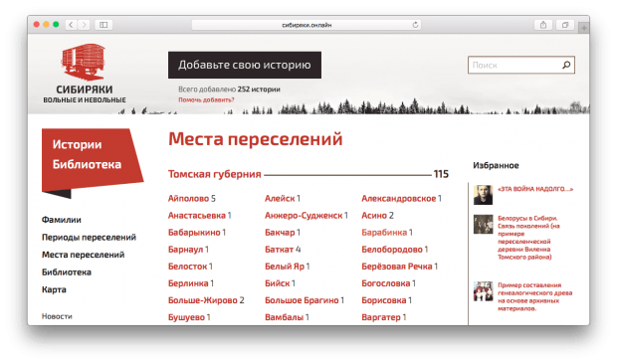Click the Safari forward arrow
Image resolution: width=617 pixels, height=364 pixels.
tap(84, 25)
